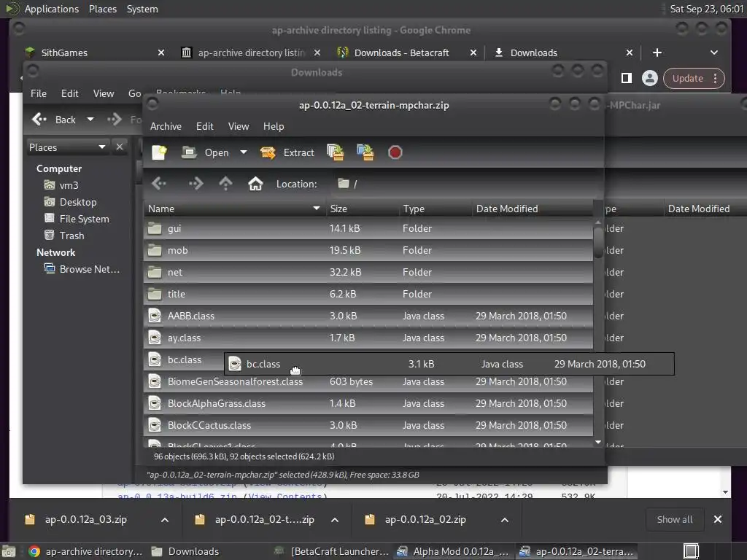
Task: Click Show all downloads button
Action: (675, 519)
